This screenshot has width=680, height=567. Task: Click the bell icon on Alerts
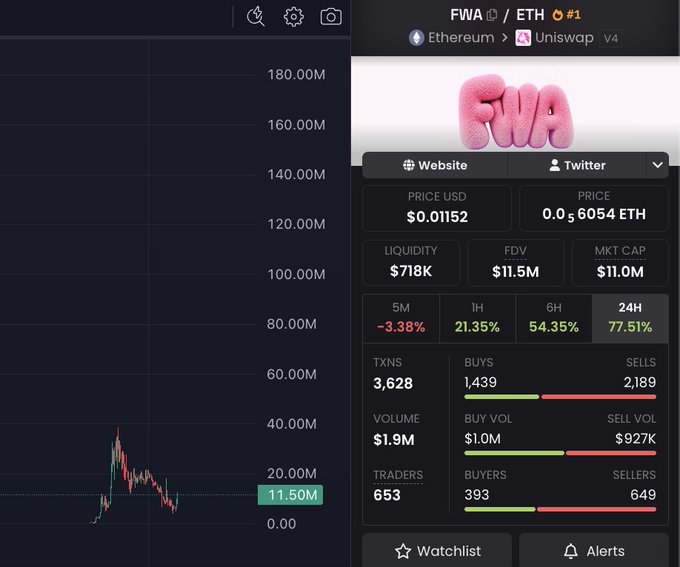[571, 551]
